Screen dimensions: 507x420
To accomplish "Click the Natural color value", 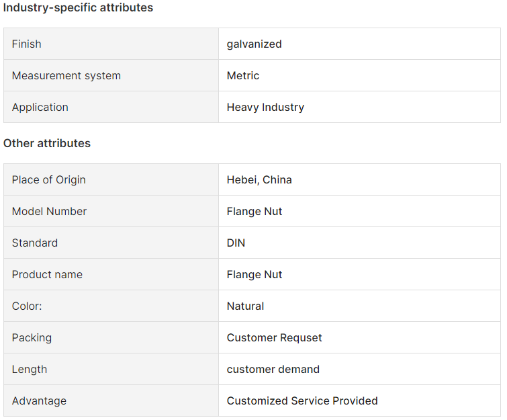I will coord(245,306).
